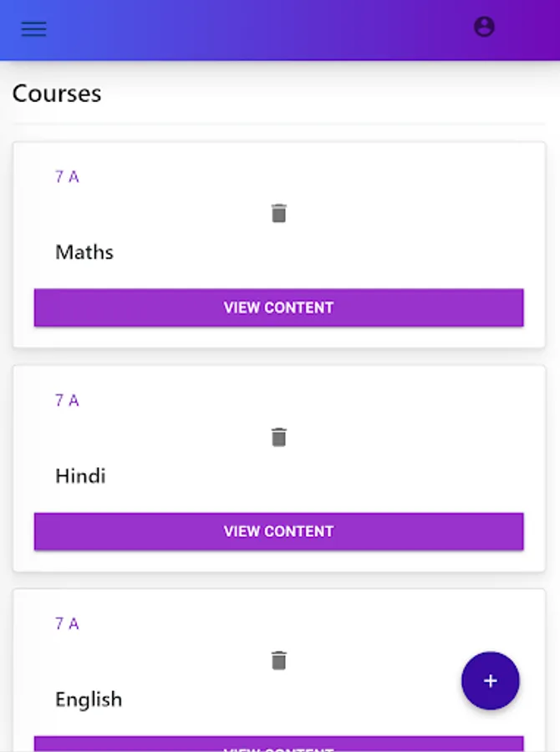Remove the English course via trash icon
The image size is (560, 752).
click(x=279, y=661)
